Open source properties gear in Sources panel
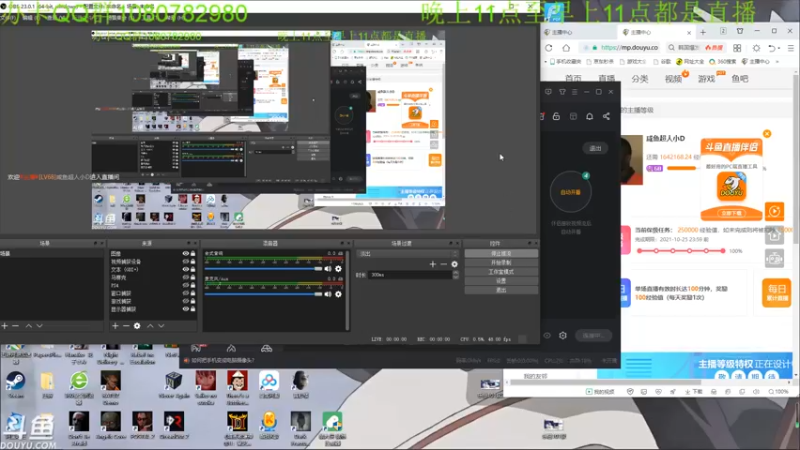 pos(137,326)
